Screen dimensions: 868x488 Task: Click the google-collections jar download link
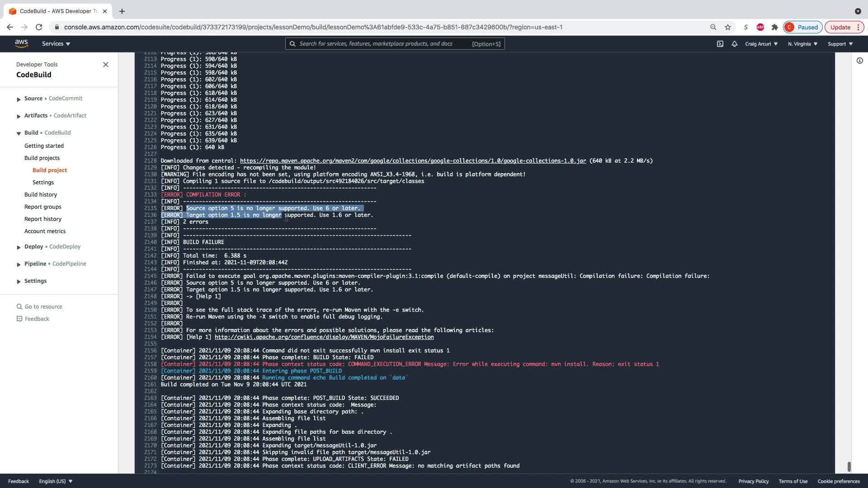[412, 161]
